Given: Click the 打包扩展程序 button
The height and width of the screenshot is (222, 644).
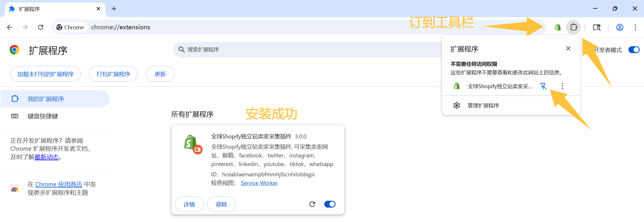Looking at the screenshot, I should (113, 74).
